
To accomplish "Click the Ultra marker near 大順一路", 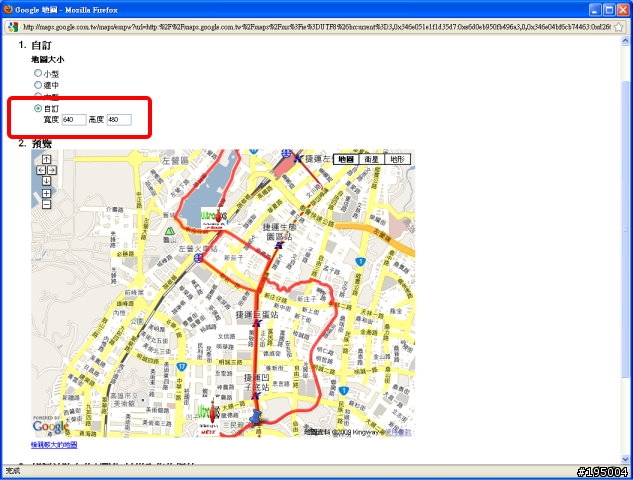I will [x=210, y=420].
